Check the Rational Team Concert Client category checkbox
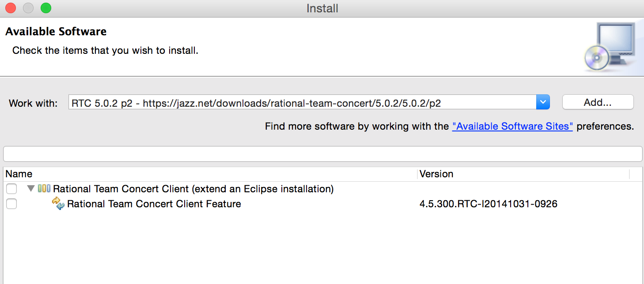 [x=11, y=189]
